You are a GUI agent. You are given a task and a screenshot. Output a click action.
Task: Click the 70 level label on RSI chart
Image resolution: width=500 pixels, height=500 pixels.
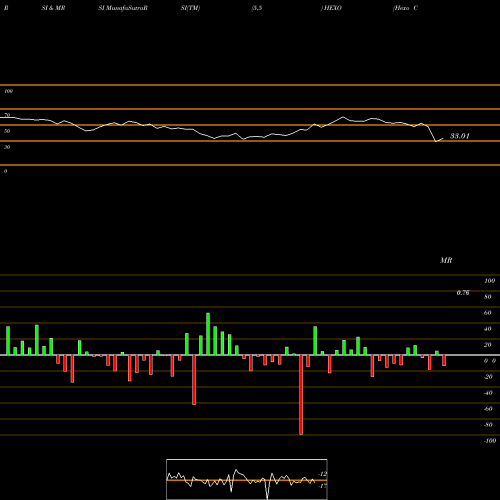pyautogui.click(x=7, y=115)
